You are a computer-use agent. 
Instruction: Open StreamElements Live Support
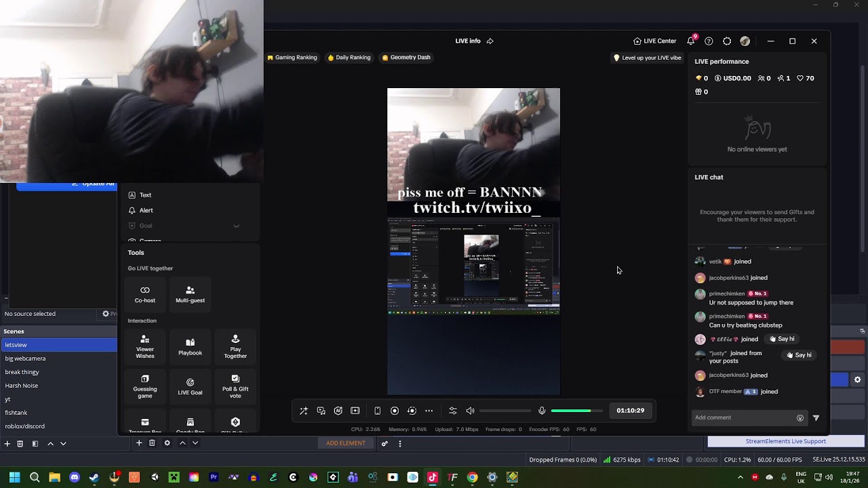[x=786, y=441]
